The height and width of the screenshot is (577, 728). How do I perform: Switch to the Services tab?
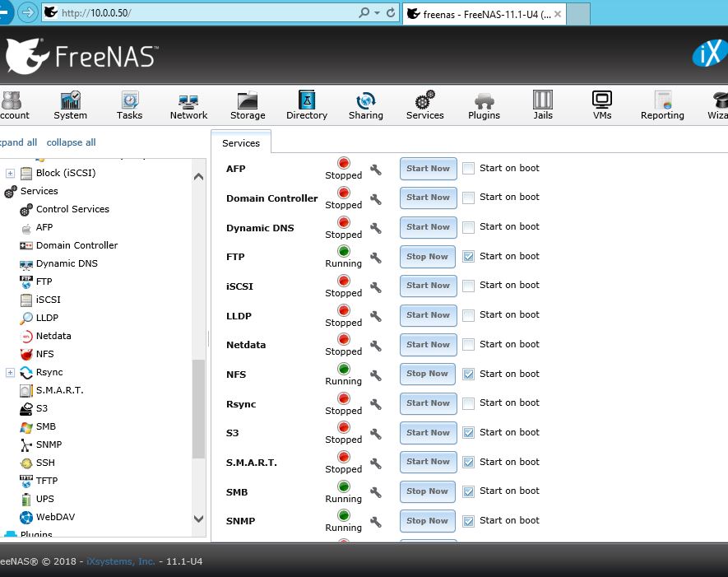click(241, 142)
